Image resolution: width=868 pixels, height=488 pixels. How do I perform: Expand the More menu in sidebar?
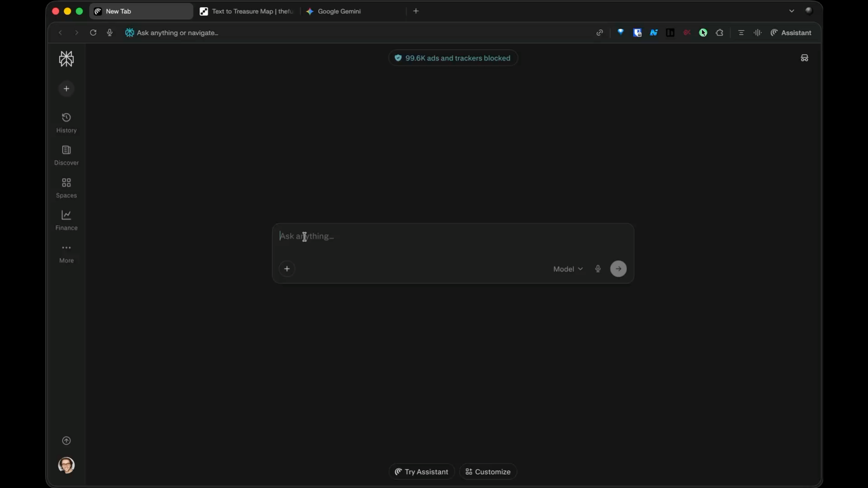(66, 253)
